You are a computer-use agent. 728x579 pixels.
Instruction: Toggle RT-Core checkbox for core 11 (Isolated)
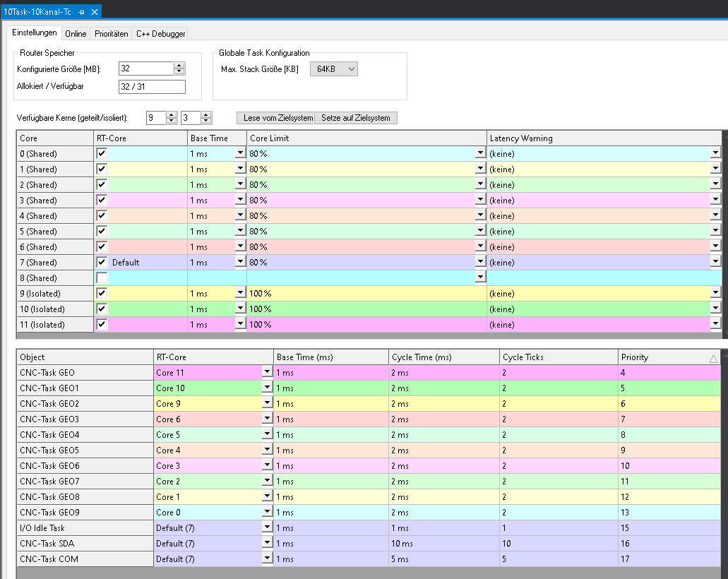[102, 325]
